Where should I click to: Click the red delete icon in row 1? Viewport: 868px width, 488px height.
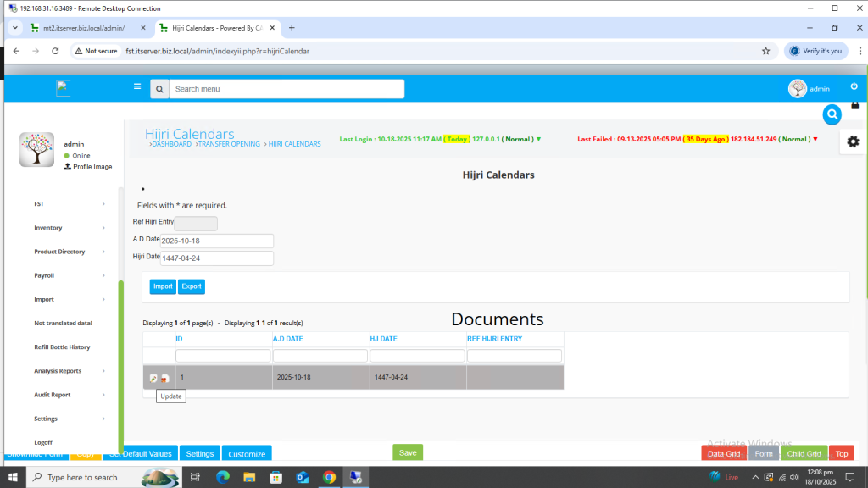164,379
